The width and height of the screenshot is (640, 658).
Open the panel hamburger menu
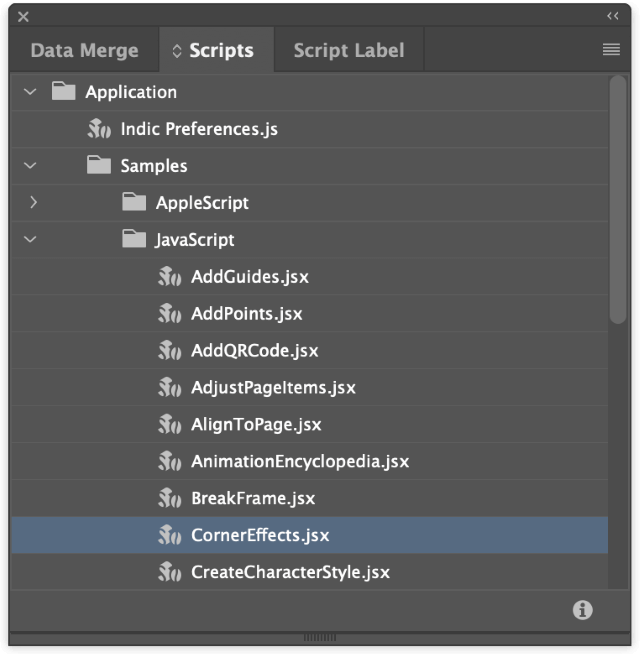[611, 50]
